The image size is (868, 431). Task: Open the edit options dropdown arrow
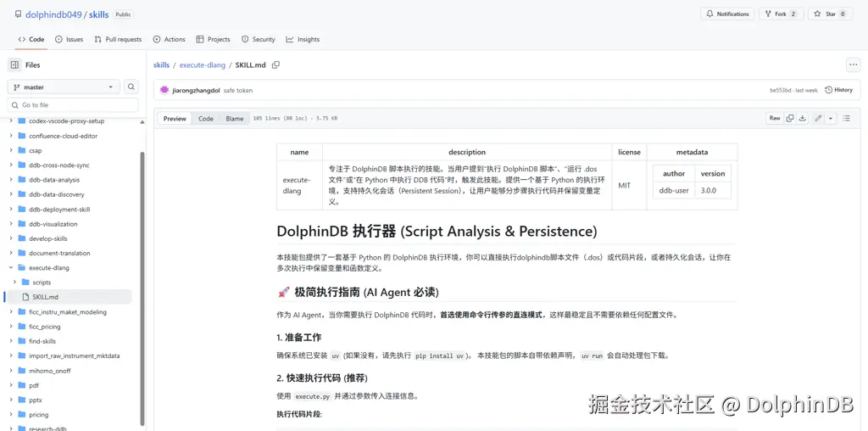[831, 118]
